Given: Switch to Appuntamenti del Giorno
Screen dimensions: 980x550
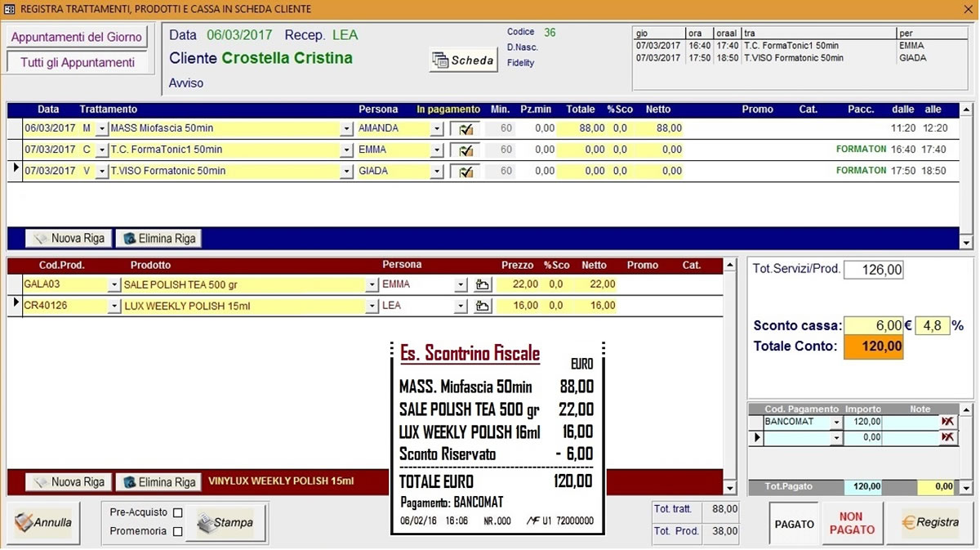Looking at the screenshot, I should (77, 37).
